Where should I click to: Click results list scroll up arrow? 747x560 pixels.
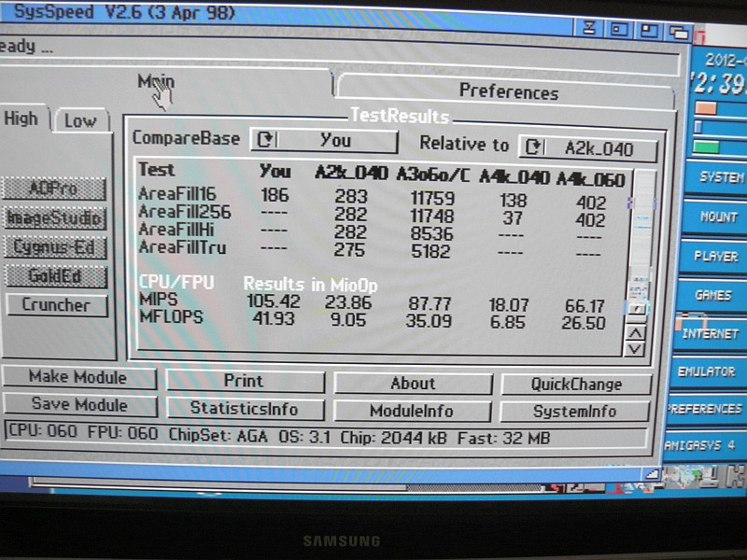tap(636, 333)
